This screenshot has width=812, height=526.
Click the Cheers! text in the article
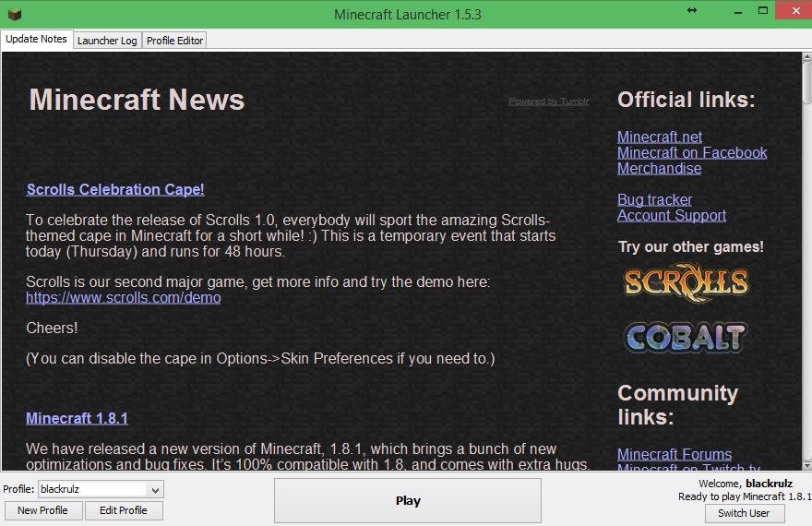click(x=52, y=329)
